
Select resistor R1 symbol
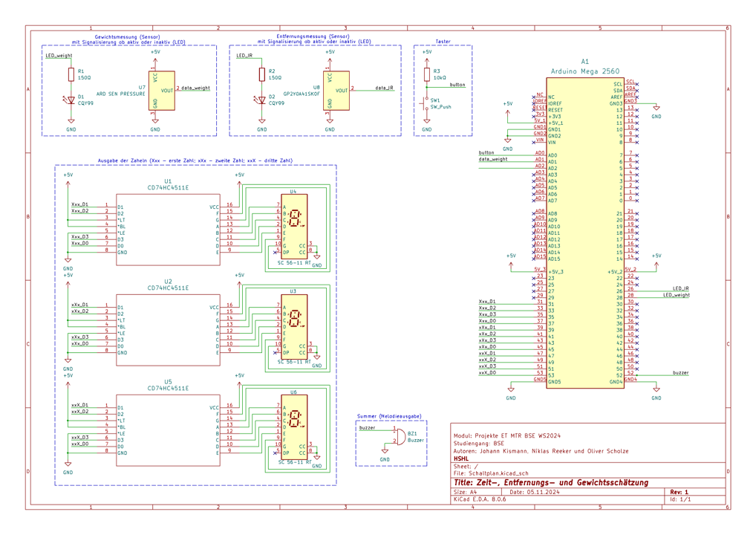point(71,74)
